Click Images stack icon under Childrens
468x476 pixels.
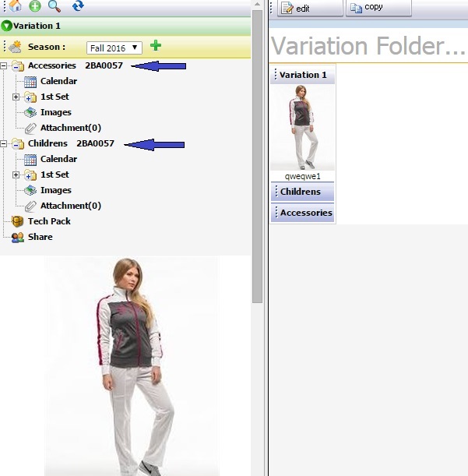30,191
